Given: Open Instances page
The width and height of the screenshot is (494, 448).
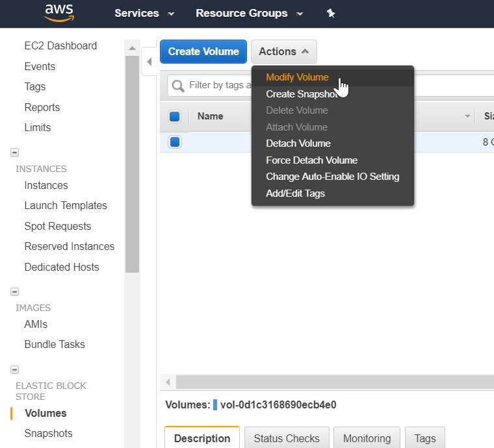Looking at the screenshot, I should tap(46, 186).
